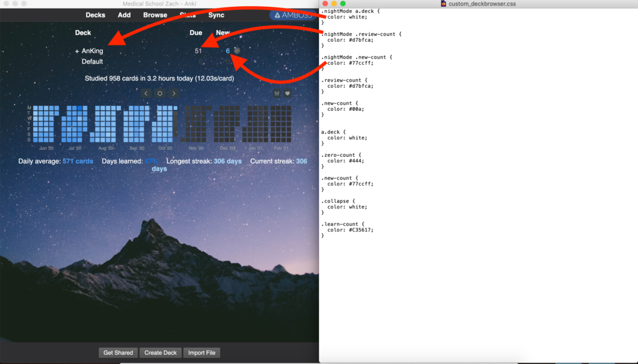Click the "Jun '20" heatmap month label
The width and height of the screenshot is (638, 364).
[x=46, y=148]
